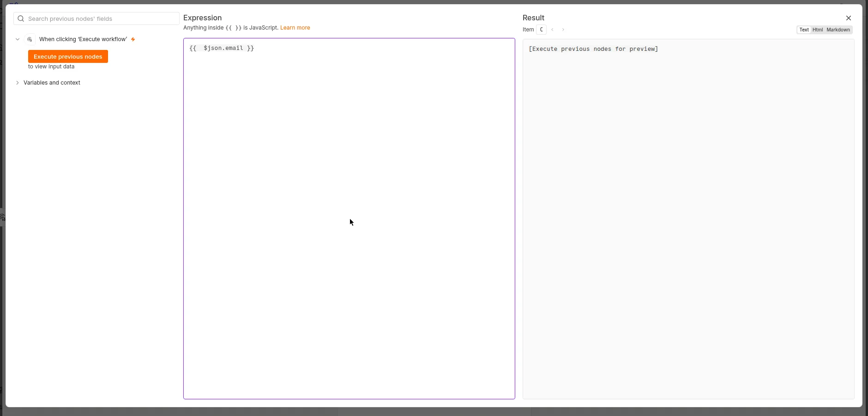Switch result view to Text
The height and width of the screenshot is (416, 868).
click(x=804, y=30)
